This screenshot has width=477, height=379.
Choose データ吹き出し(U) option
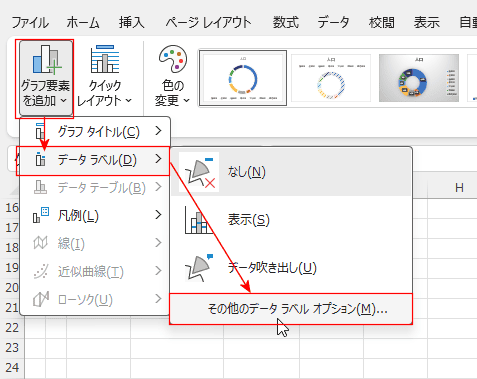(292, 268)
